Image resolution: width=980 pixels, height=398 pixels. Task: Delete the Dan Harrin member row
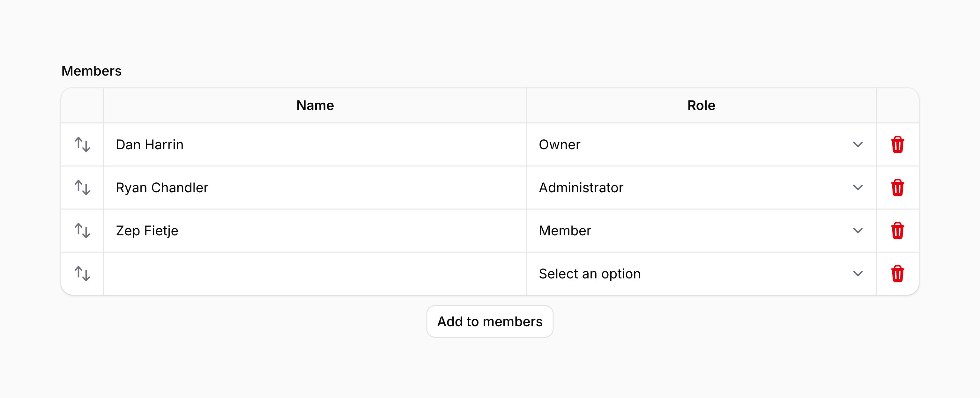click(897, 144)
